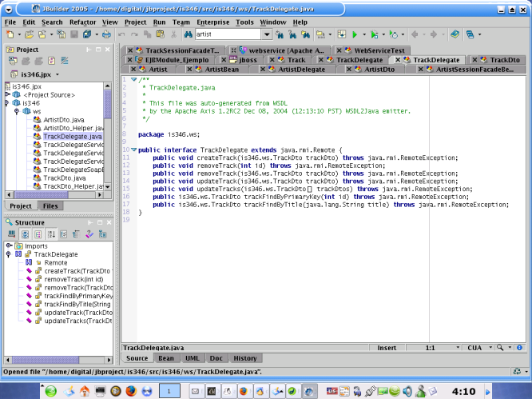Open the is346.jpx project dropdown
The width and height of the screenshot is (532, 399).
(56, 74)
